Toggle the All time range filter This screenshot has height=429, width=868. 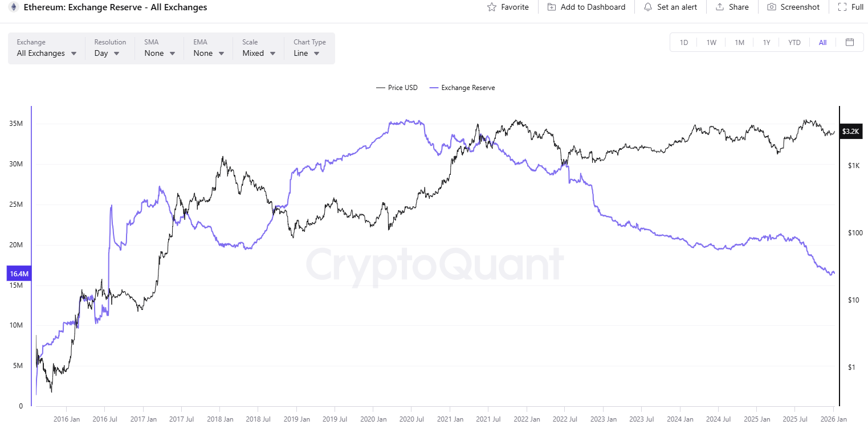coord(822,42)
